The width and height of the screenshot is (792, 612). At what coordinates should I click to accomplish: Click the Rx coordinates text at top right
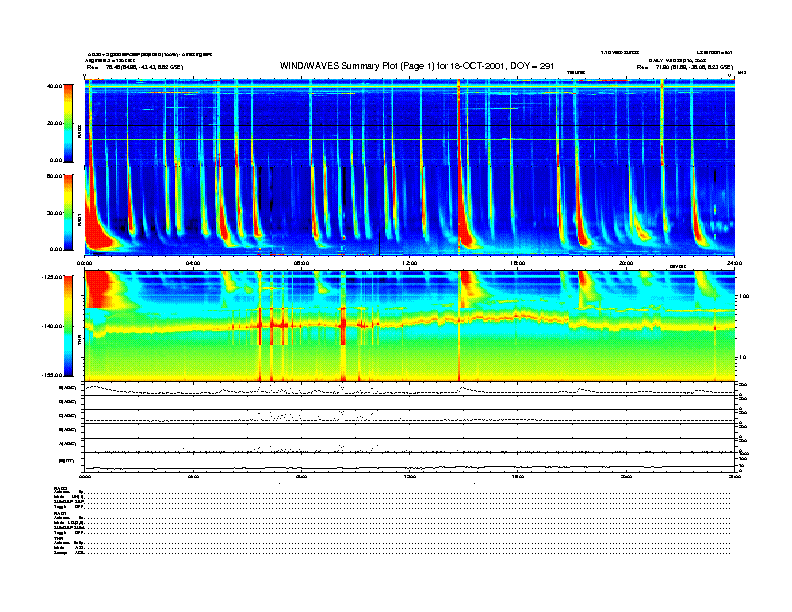(x=684, y=67)
